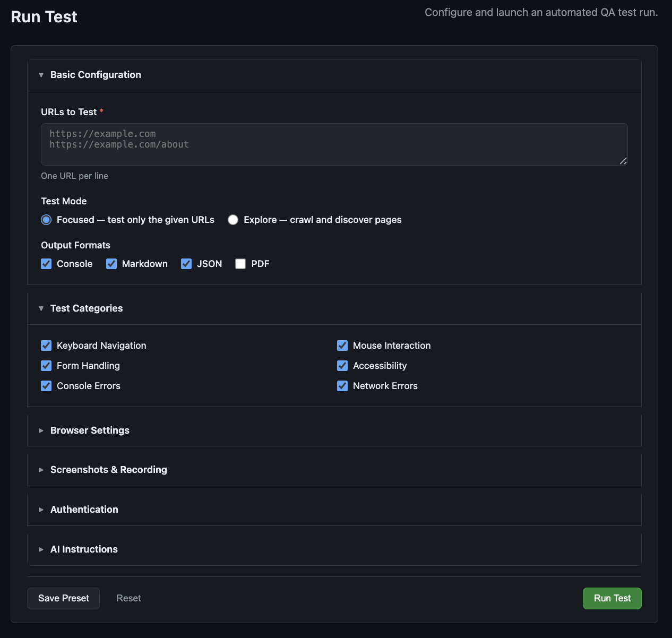This screenshot has width=672, height=638.
Task: Save the current configuration as a preset
Action: click(x=63, y=598)
